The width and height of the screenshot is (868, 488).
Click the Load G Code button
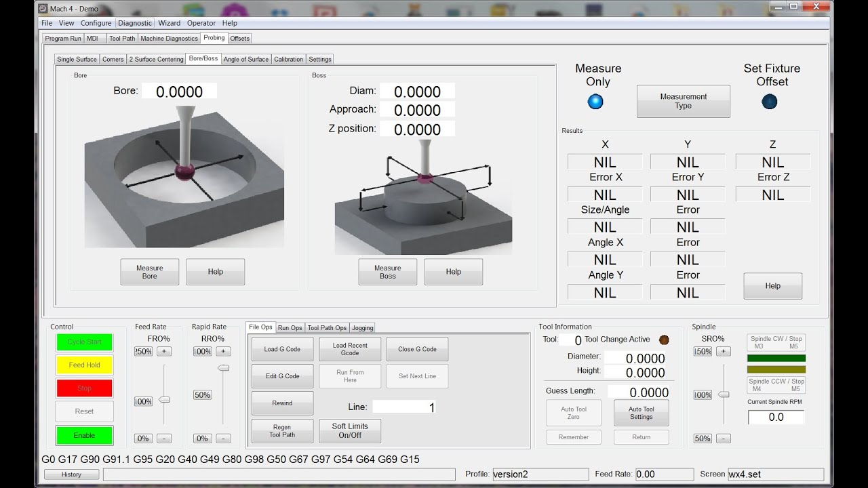tap(282, 349)
